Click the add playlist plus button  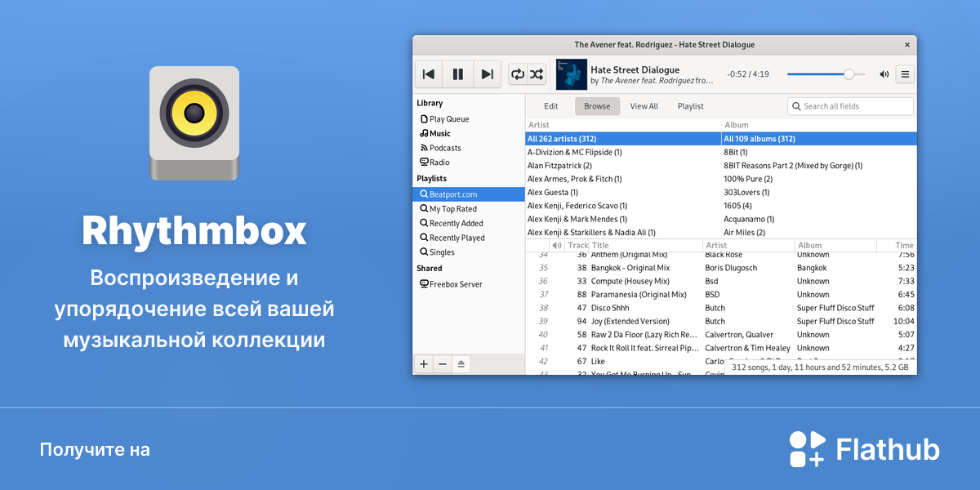point(423,364)
